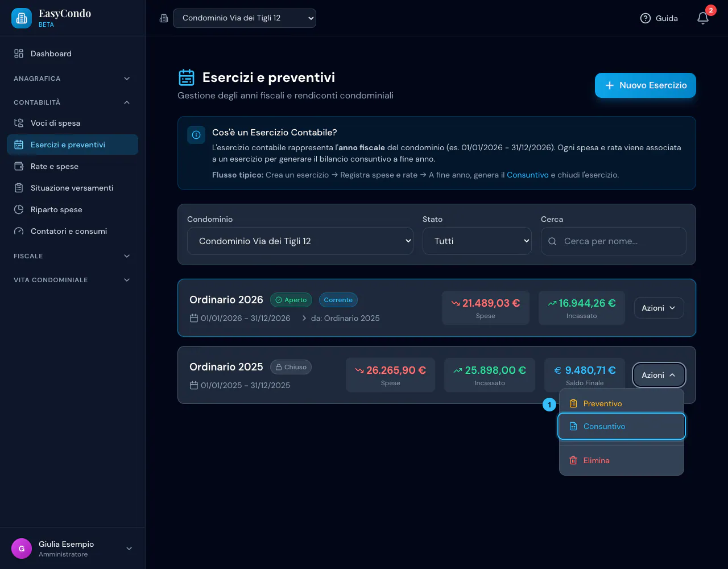The height and width of the screenshot is (569, 728).
Task: Collapse the Contabilità section
Action: pyautogui.click(x=73, y=102)
